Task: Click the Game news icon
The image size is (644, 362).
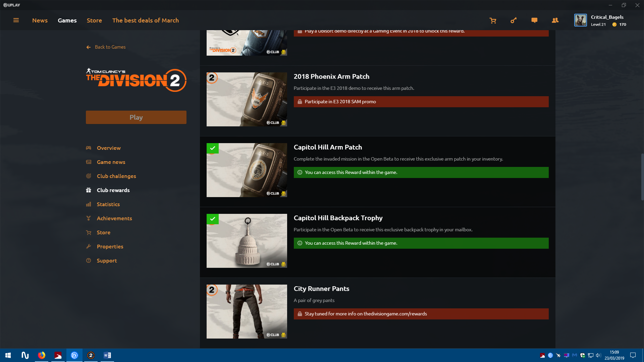Action: 89,162
